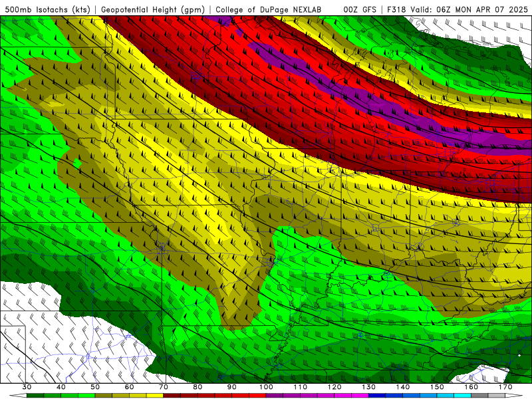Click the darkest blue legend swatch after 130

tap(377, 396)
